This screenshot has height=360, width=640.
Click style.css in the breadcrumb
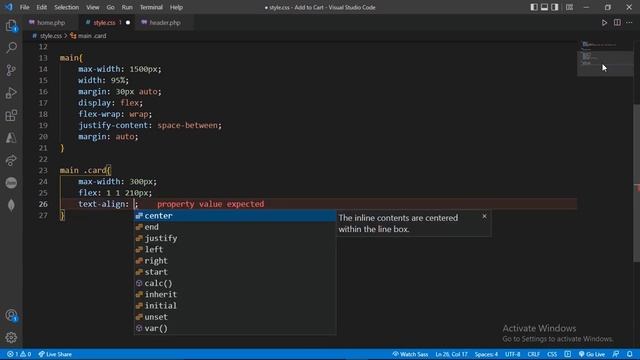(51, 36)
